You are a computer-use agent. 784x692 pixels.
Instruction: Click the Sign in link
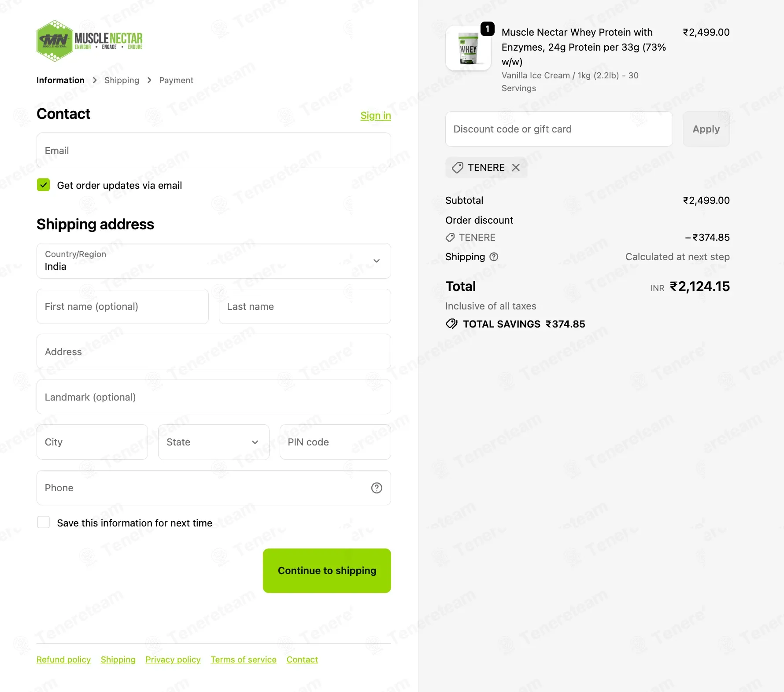tap(376, 115)
